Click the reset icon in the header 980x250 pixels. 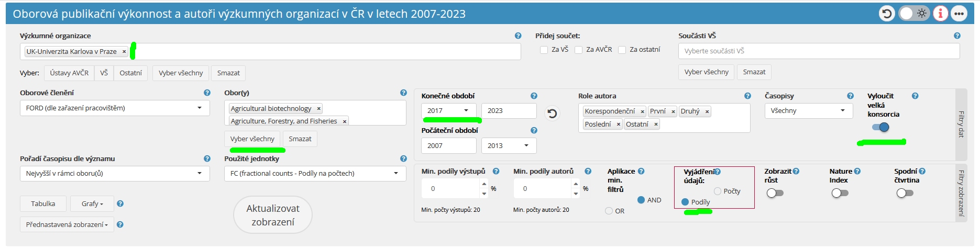(x=887, y=14)
